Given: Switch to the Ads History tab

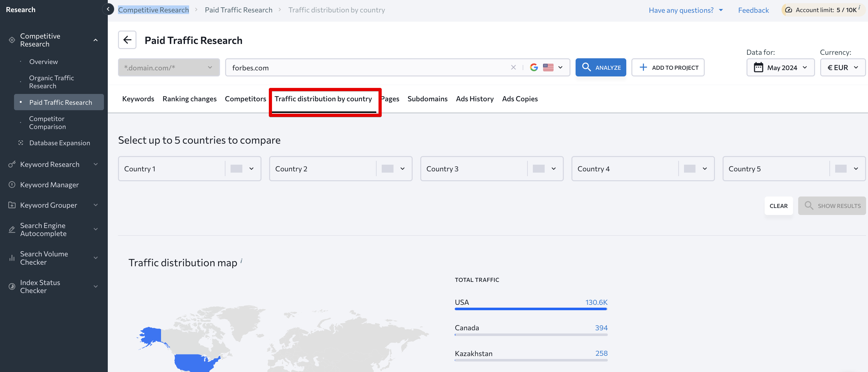Looking at the screenshot, I should click(474, 99).
